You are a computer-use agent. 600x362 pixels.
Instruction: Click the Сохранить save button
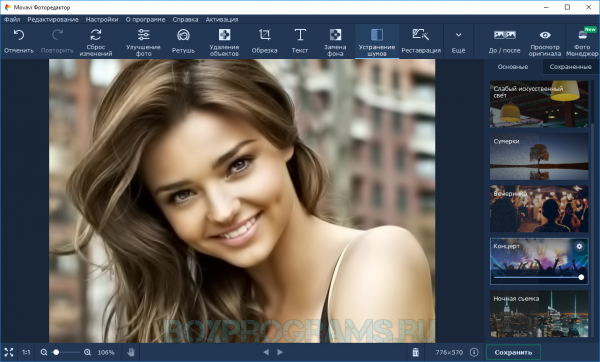513,352
